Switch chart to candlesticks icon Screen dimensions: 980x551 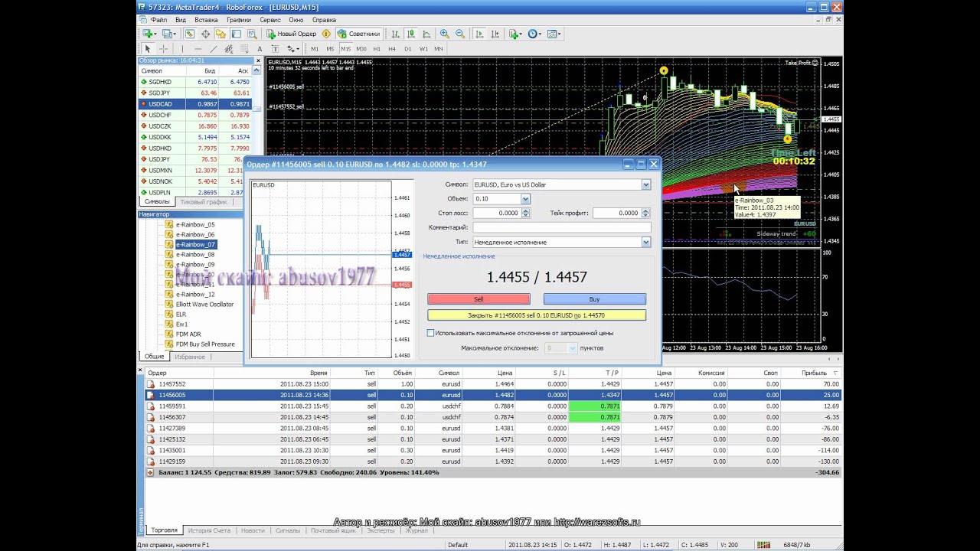click(411, 34)
